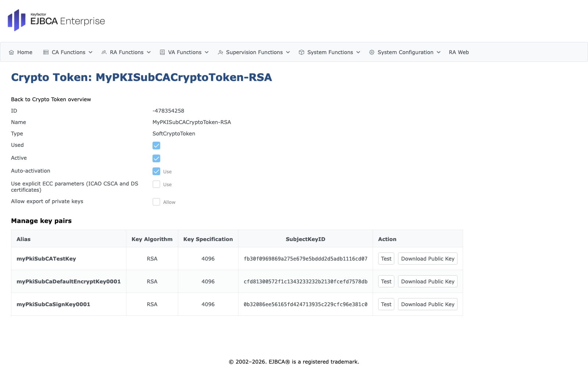This screenshot has width=588, height=368.
Task: Open the System Functions menu
Action: (x=330, y=52)
